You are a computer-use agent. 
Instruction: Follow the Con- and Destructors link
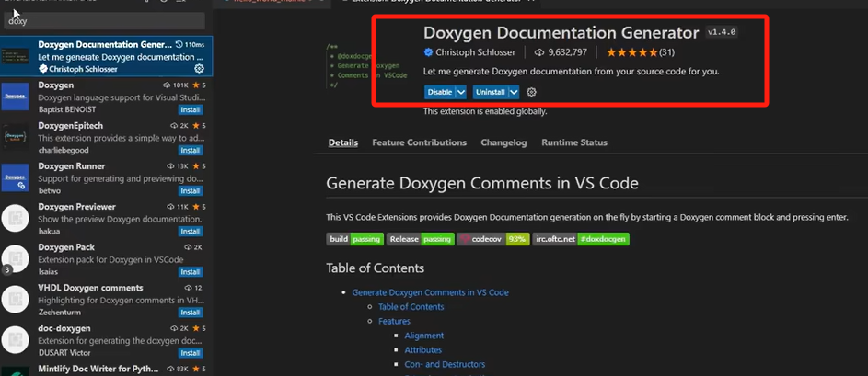point(445,364)
